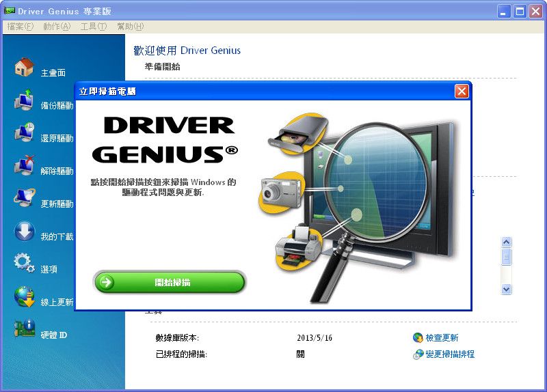
Task: Click the backup drivers monitor icon
Action: [24, 100]
